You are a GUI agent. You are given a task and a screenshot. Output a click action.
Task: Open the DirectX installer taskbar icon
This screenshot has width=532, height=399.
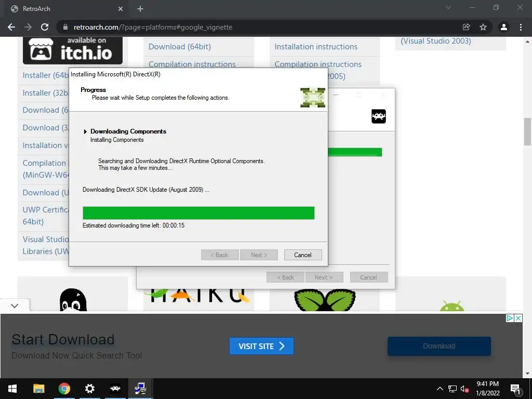click(x=140, y=389)
